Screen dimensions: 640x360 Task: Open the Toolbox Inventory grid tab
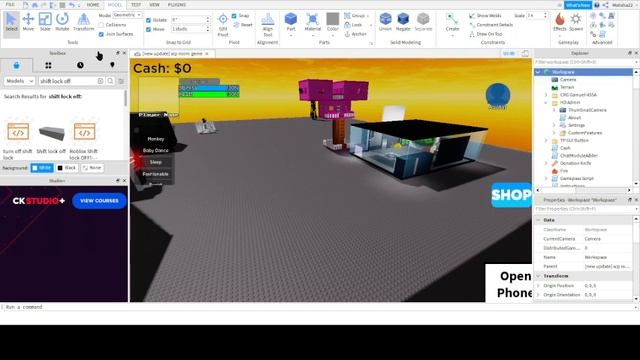point(48,65)
